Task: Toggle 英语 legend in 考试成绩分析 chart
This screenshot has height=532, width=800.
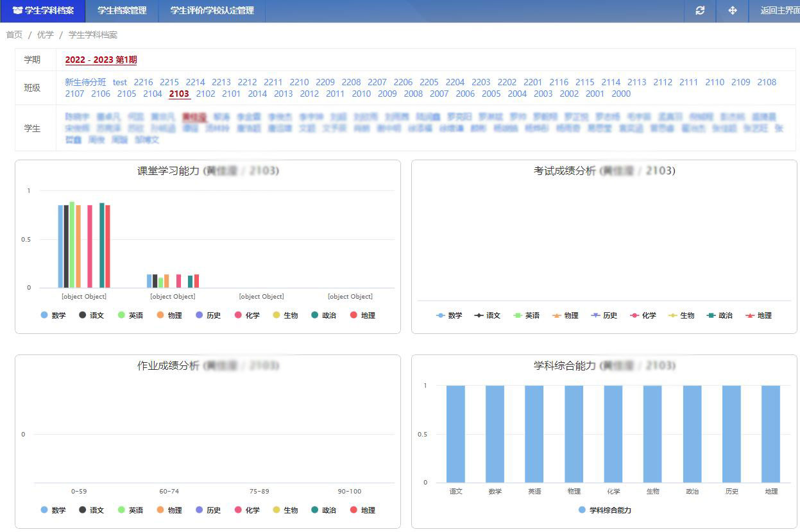Action: coord(526,315)
